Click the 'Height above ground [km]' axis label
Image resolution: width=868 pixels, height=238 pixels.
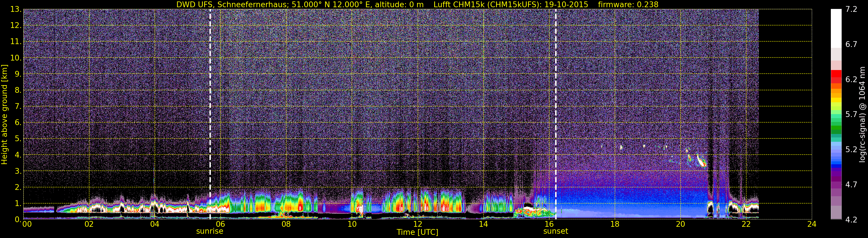point(4,115)
